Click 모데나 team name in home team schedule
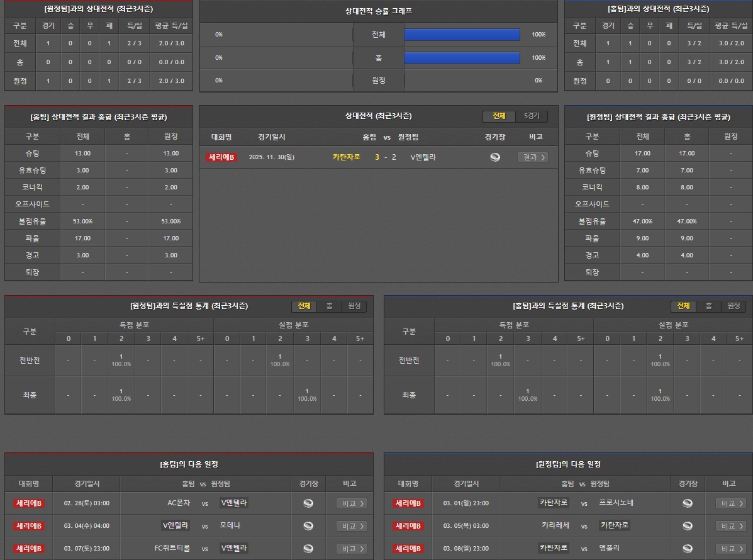The image size is (753, 560). [x=230, y=525]
